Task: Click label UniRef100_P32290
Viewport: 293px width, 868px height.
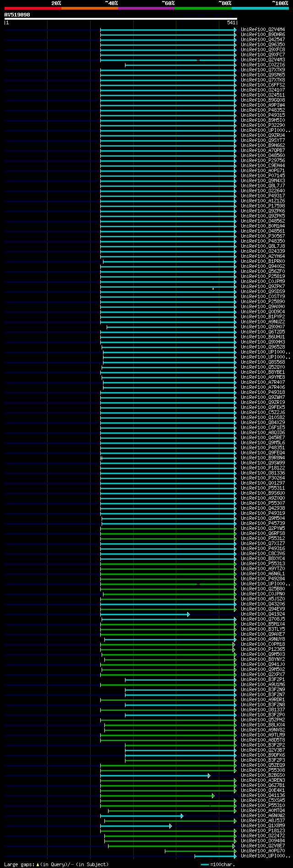Action: [x=263, y=125]
